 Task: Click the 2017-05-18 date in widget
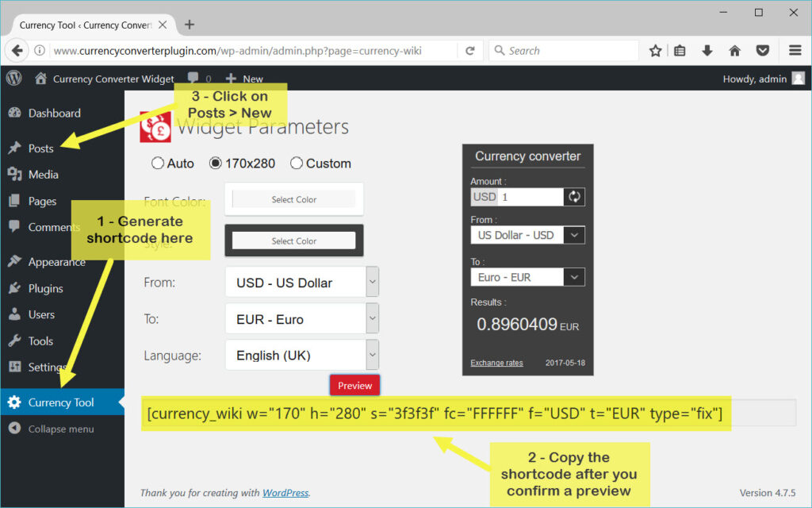pyautogui.click(x=565, y=363)
